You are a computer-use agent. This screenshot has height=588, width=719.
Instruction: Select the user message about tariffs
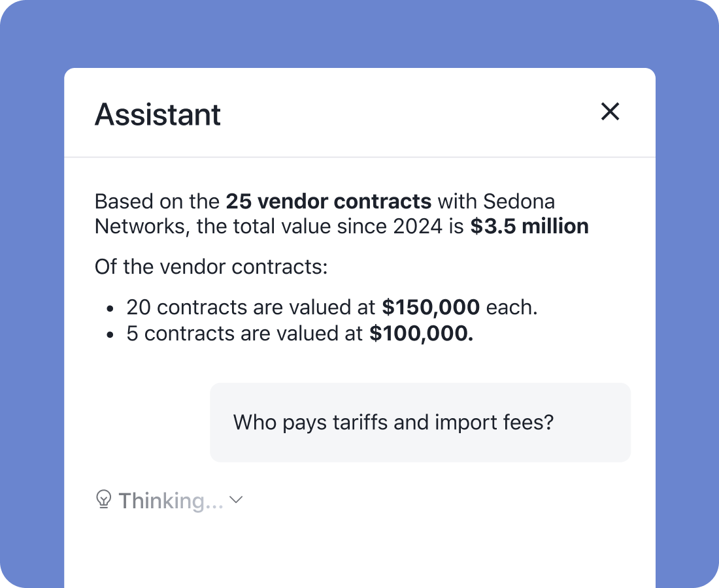click(x=392, y=422)
